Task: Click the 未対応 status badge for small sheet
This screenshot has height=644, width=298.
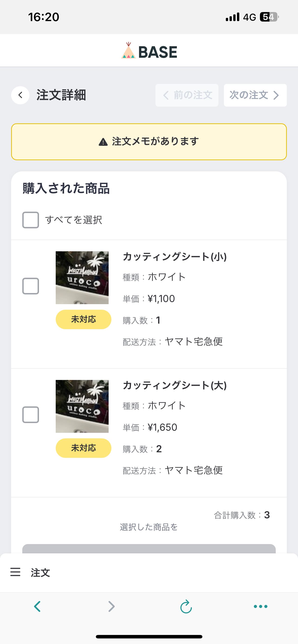Action: 83,319
